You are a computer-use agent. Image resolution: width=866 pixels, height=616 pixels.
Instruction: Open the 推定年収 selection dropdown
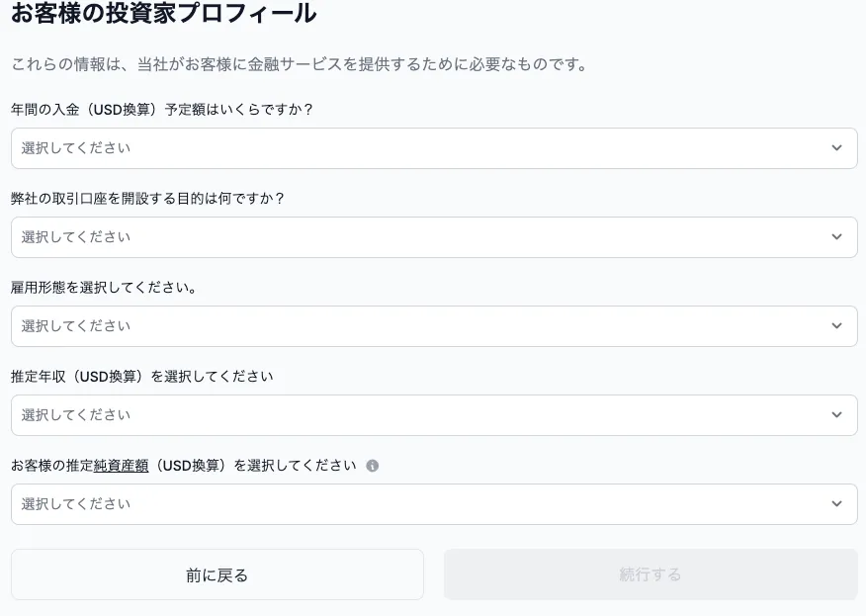coord(435,415)
